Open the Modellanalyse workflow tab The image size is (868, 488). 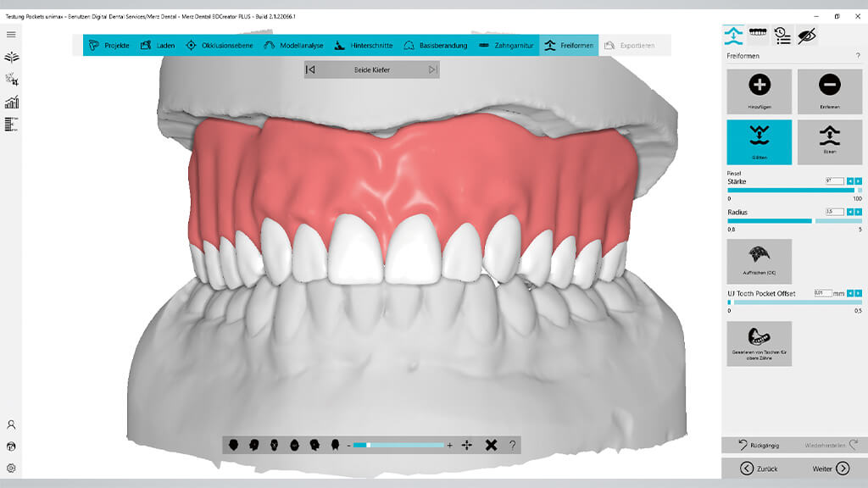tap(294, 46)
